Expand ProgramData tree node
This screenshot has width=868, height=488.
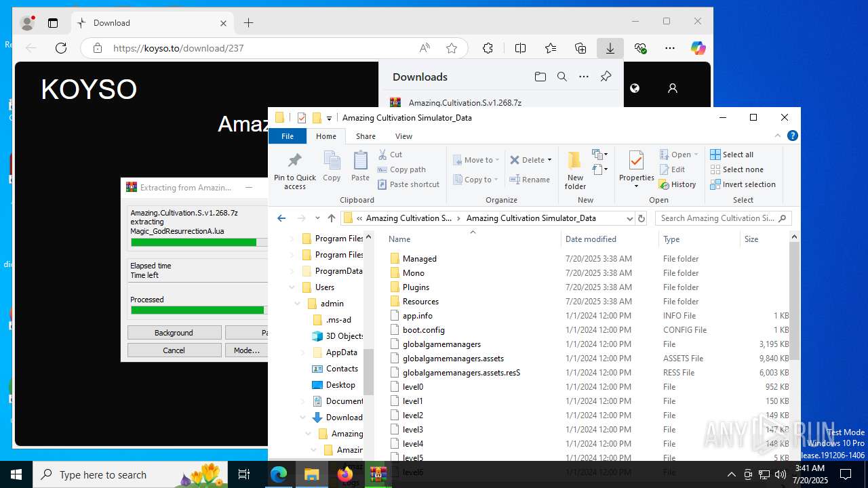tap(292, 271)
